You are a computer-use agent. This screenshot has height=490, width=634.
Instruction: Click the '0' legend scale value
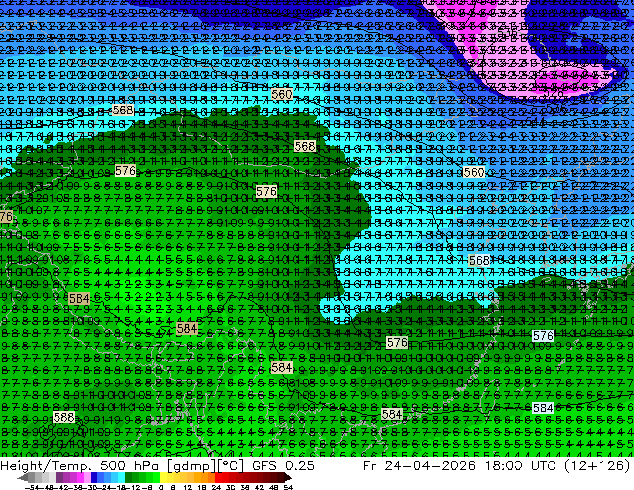pyautogui.click(x=161, y=487)
